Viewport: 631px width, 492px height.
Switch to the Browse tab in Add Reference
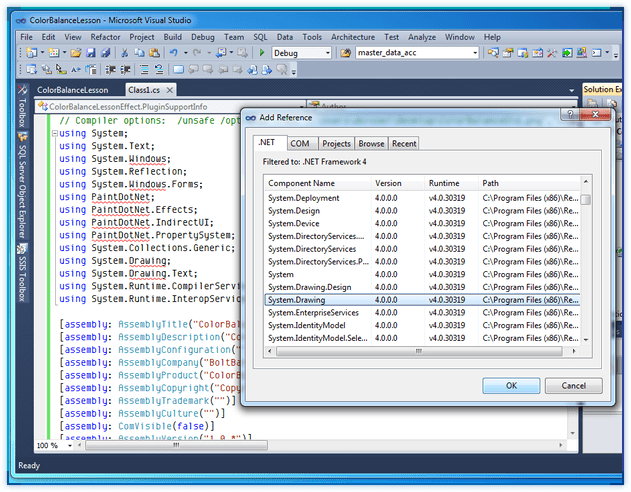pos(371,144)
